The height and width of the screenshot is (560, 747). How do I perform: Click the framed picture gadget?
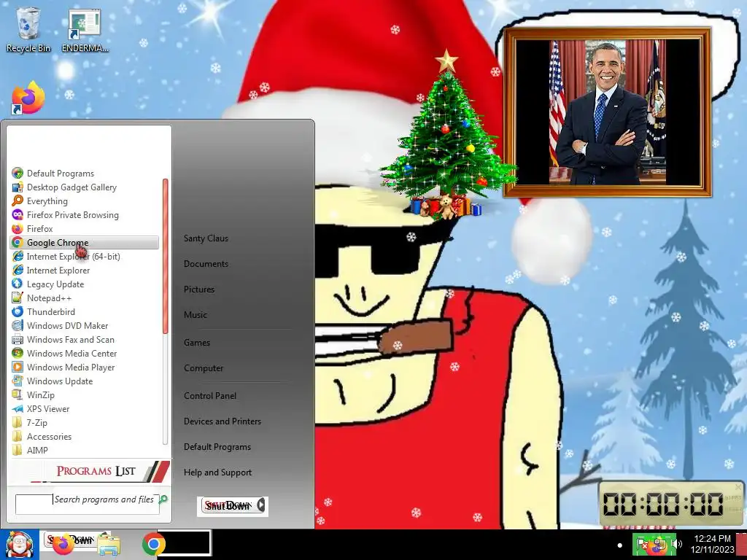tap(608, 112)
